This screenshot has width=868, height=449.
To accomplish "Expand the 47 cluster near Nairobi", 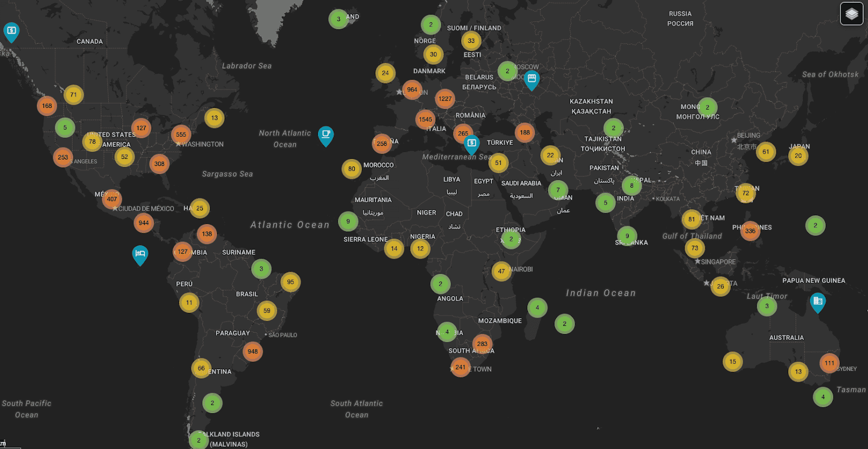I will 501,271.
